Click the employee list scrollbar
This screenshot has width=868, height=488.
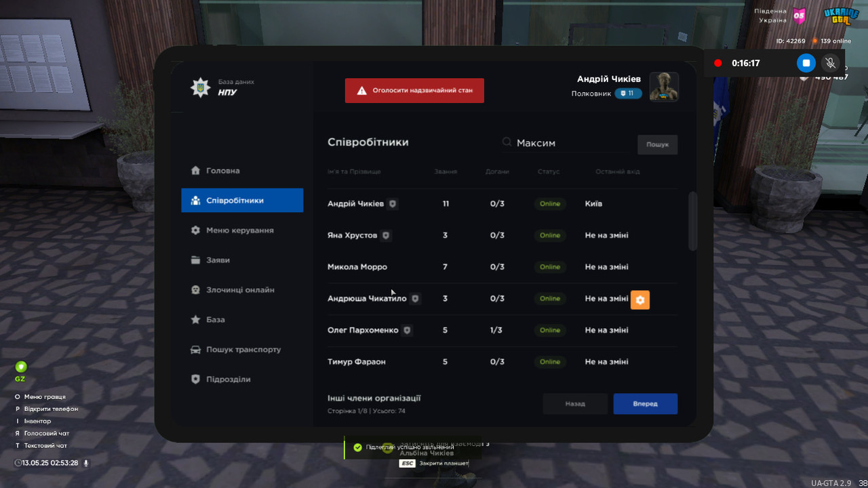tap(692, 222)
